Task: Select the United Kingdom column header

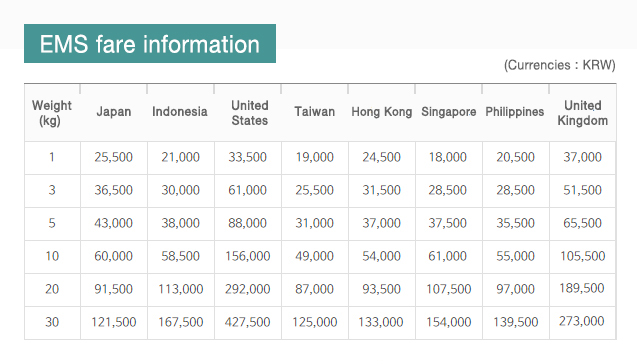Action: 583,113
